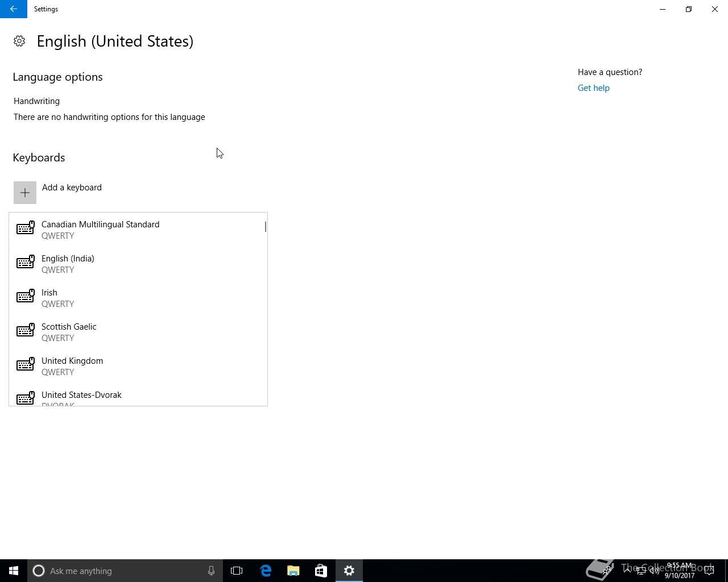Click the keyboard list scrollbar thumb
728x582 pixels.
click(x=266, y=227)
